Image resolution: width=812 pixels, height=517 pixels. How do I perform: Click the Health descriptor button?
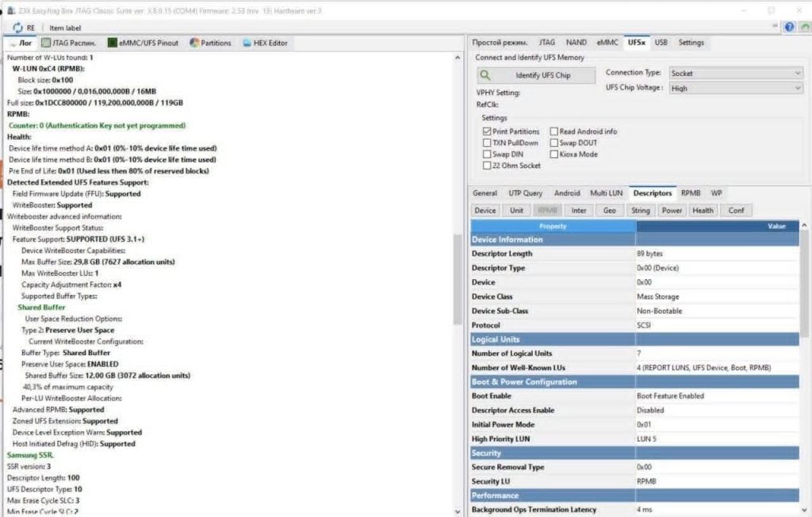pos(703,210)
